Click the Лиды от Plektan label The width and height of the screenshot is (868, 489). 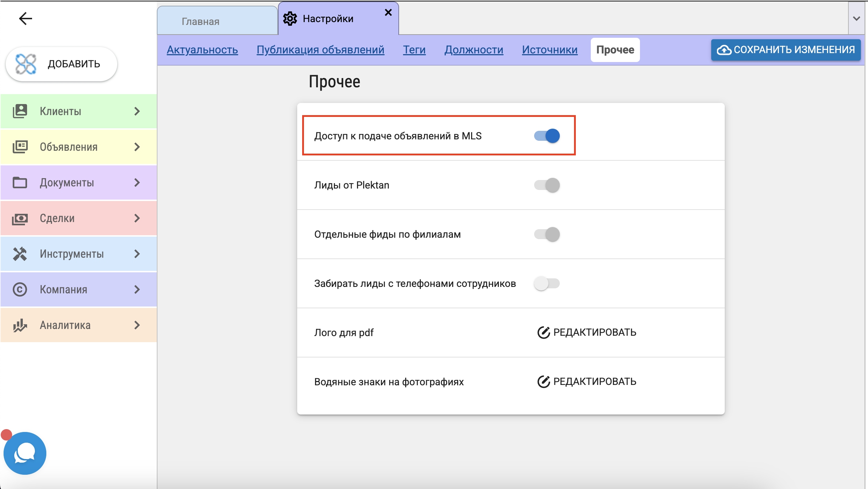point(352,185)
